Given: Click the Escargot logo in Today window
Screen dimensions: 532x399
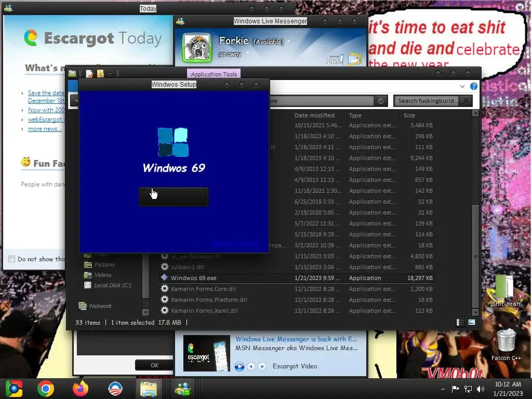Looking at the screenshot, I should point(31,37).
